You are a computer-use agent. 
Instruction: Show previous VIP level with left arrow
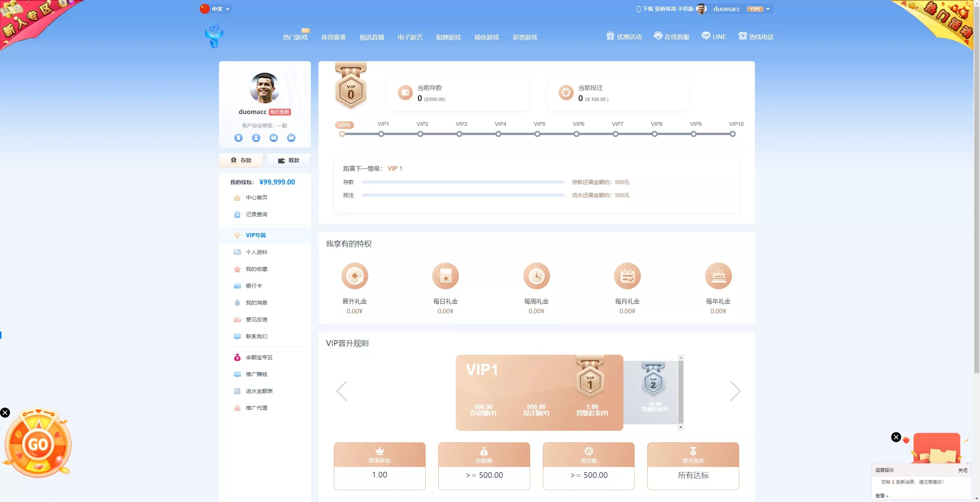click(x=341, y=391)
